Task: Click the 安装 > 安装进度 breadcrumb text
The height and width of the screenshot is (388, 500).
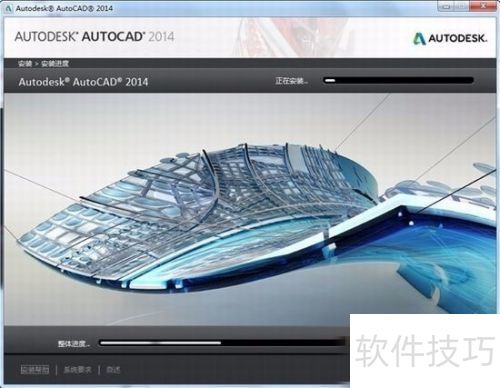Action: 43,63
